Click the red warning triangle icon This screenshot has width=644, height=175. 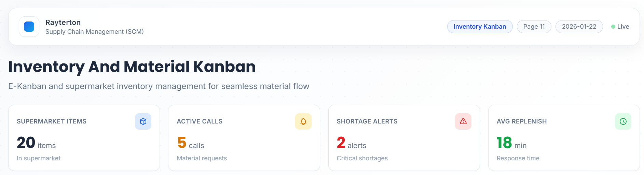pyautogui.click(x=463, y=121)
